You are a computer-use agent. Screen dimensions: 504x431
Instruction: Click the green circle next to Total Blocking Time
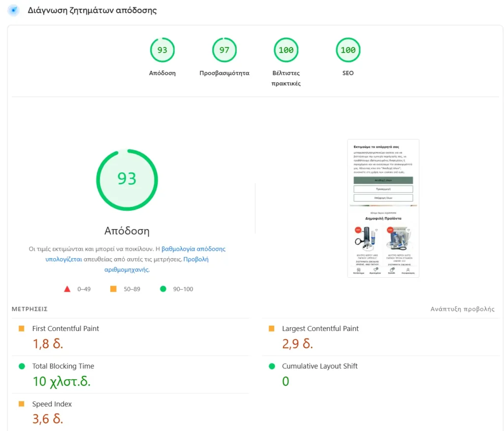coord(22,366)
